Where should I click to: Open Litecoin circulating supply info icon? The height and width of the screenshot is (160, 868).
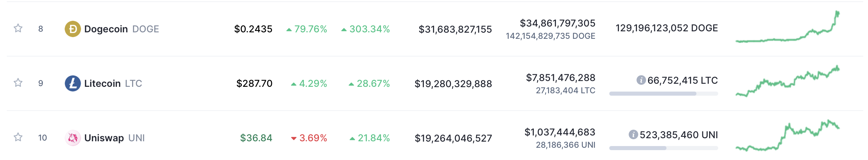641,80
